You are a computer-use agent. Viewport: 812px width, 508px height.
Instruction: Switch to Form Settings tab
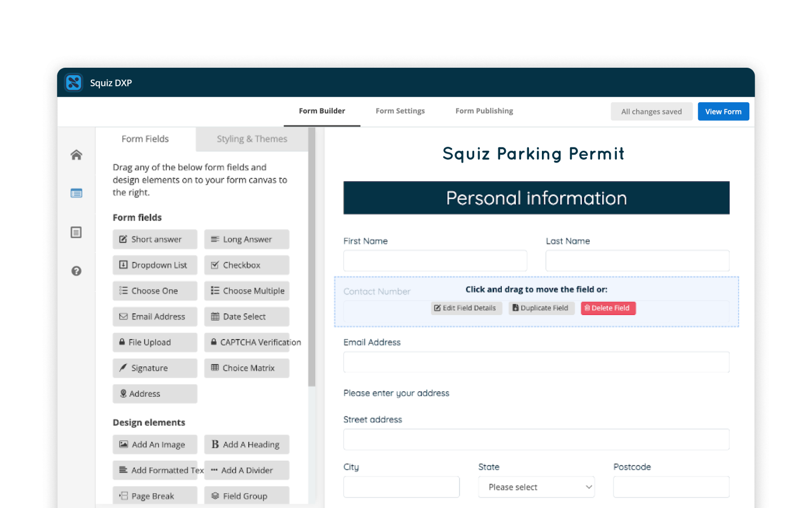tap(400, 111)
